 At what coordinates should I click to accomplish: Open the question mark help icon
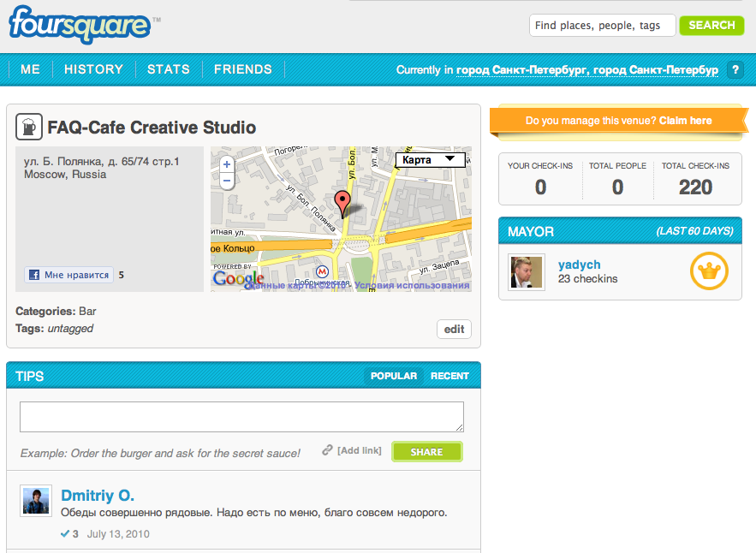735,69
